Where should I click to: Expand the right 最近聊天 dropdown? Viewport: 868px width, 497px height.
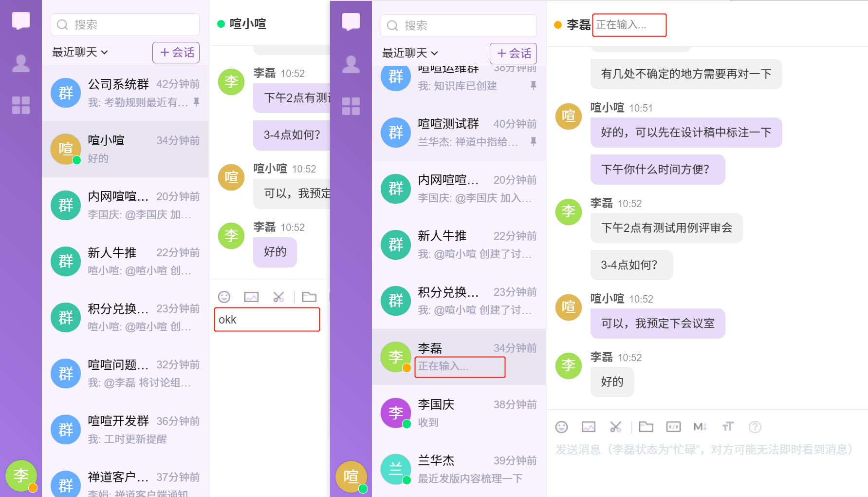(x=410, y=53)
